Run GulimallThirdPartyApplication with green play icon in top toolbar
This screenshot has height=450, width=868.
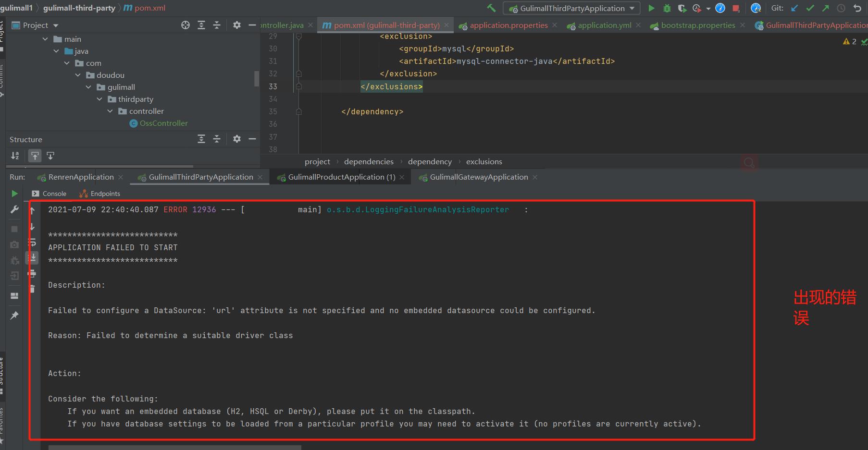[x=651, y=8]
